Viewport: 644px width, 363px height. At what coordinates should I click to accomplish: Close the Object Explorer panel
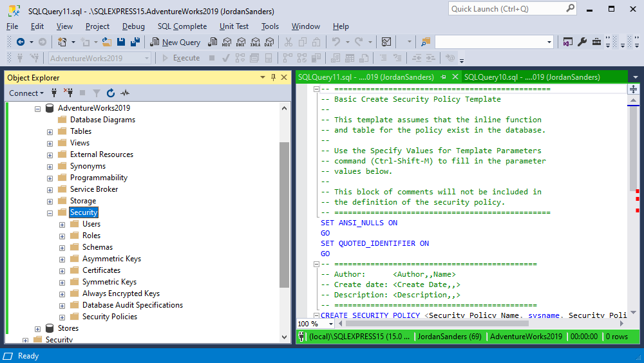(284, 77)
